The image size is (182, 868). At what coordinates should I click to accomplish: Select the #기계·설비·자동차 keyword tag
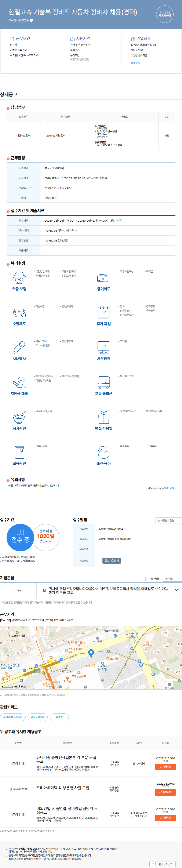13,717
